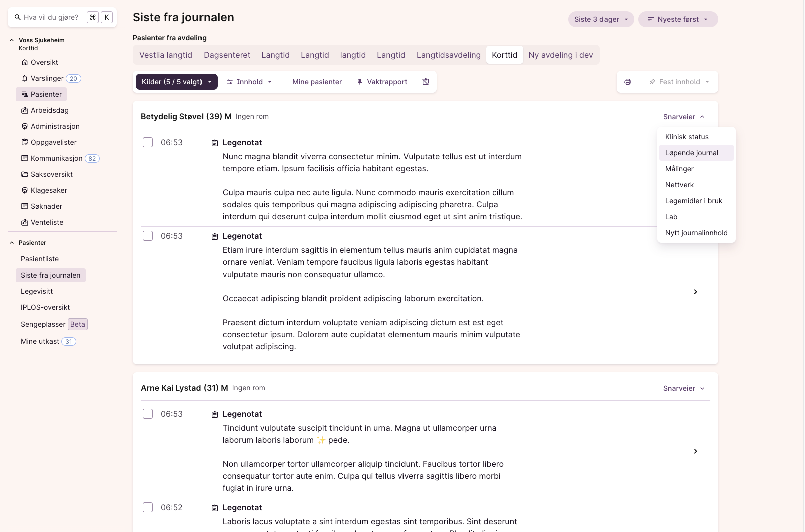Click the Oppgavelister icon in the sidebar

click(25, 142)
